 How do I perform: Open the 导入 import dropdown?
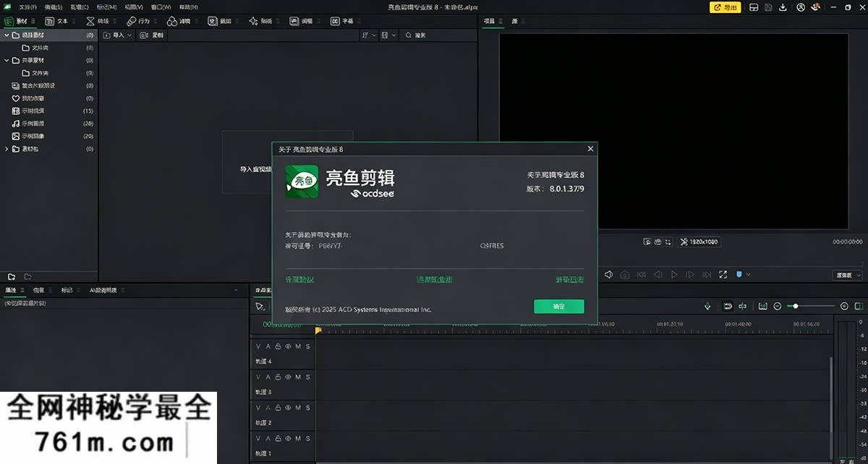coord(118,35)
